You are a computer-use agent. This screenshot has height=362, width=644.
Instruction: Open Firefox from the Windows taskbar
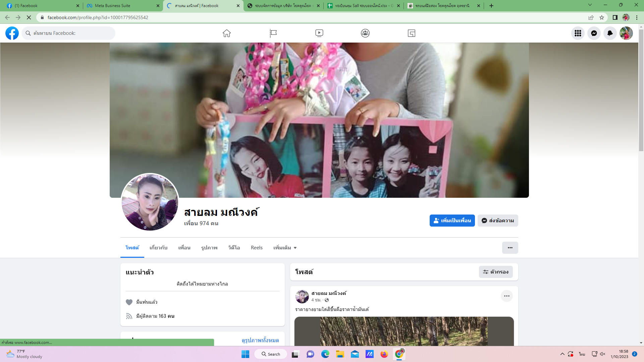coord(384,354)
